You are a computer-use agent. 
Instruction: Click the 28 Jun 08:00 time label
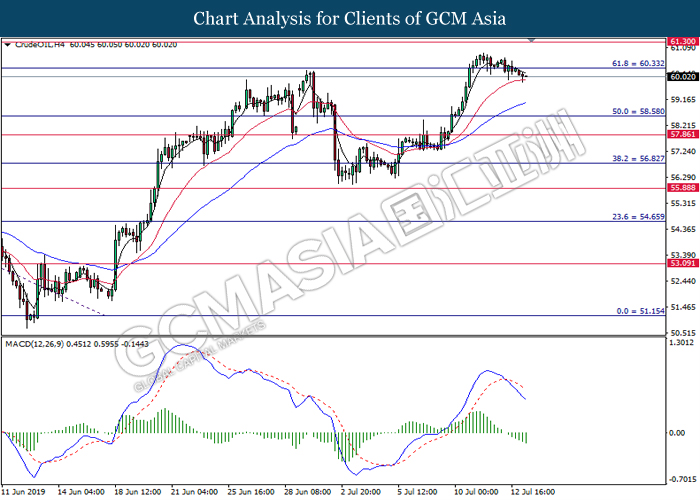(x=308, y=492)
